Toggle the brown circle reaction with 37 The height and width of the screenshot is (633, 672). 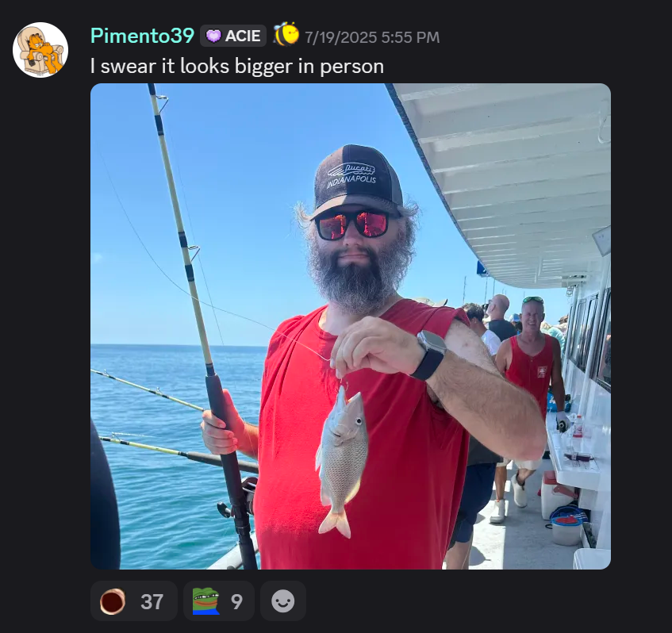click(134, 600)
